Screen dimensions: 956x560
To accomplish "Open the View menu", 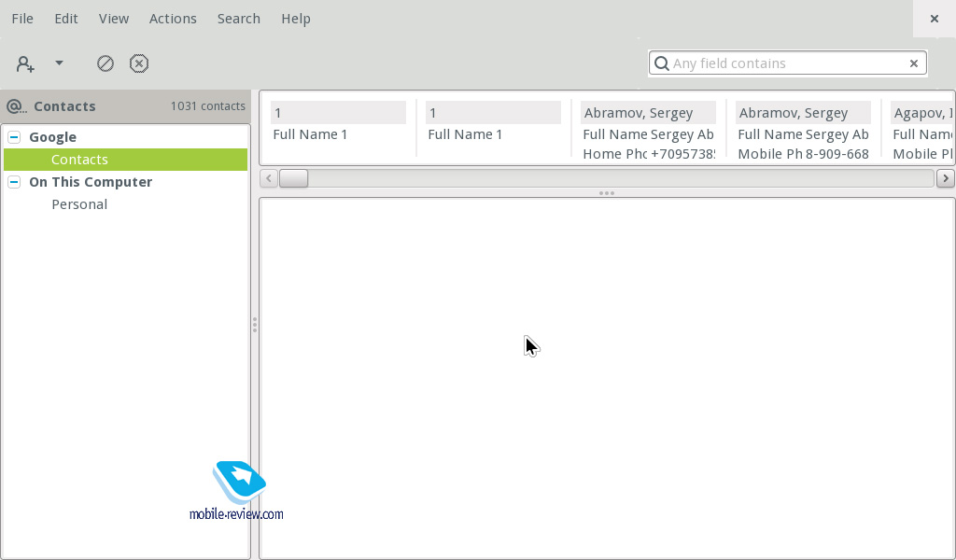I will point(114,19).
